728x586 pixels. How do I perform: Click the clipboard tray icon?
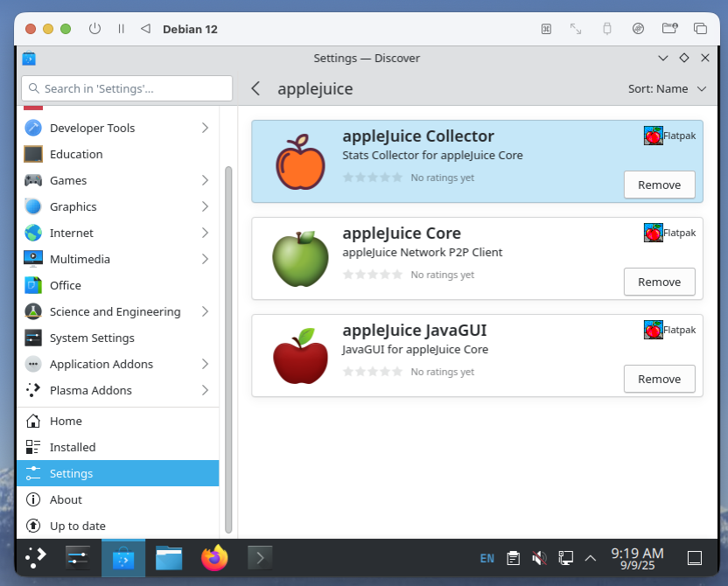(x=513, y=558)
